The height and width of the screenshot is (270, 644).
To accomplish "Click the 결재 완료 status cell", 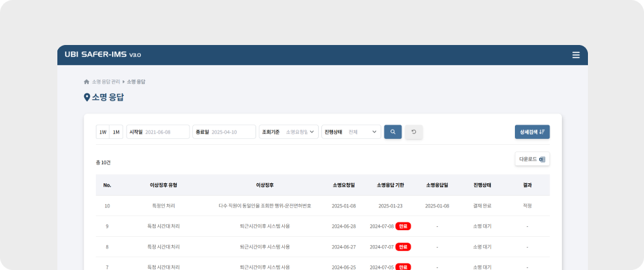I will pos(482,206).
